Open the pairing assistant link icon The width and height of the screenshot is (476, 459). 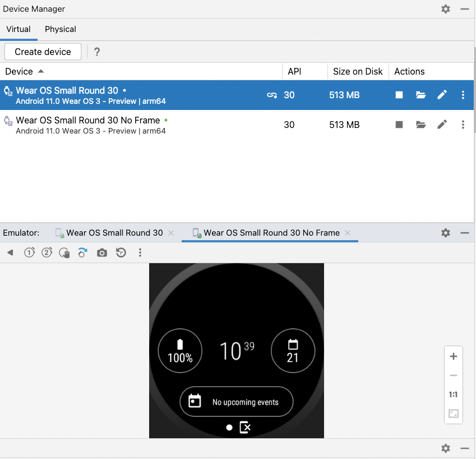click(272, 95)
